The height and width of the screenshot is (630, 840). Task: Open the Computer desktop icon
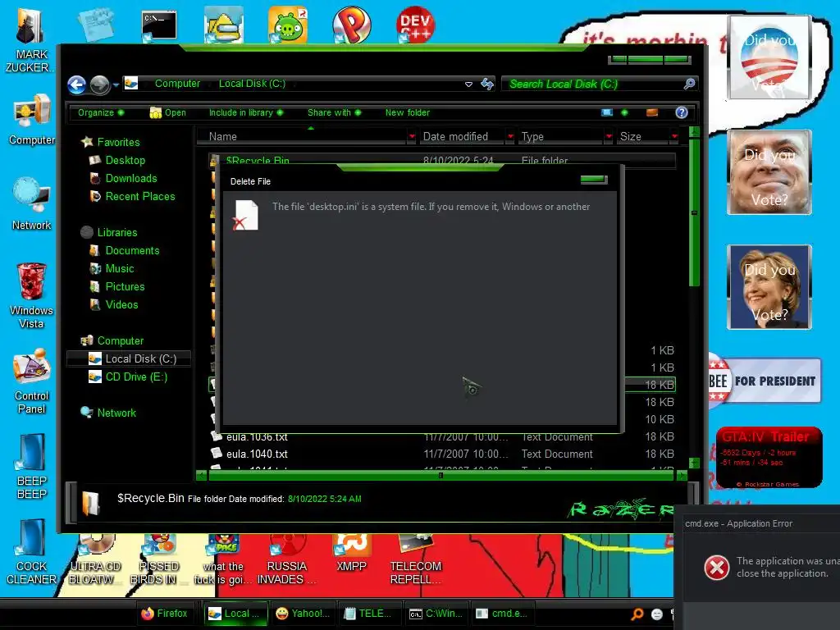(32, 119)
